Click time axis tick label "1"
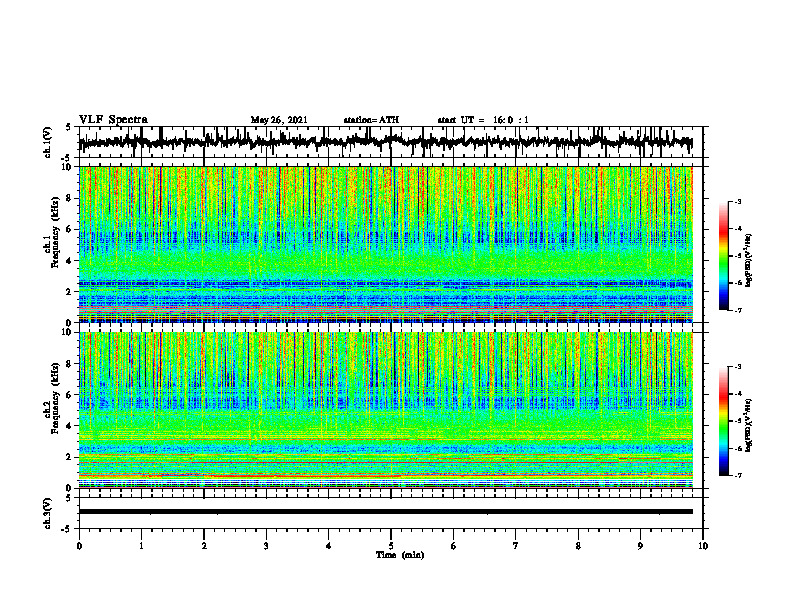 pos(141,546)
